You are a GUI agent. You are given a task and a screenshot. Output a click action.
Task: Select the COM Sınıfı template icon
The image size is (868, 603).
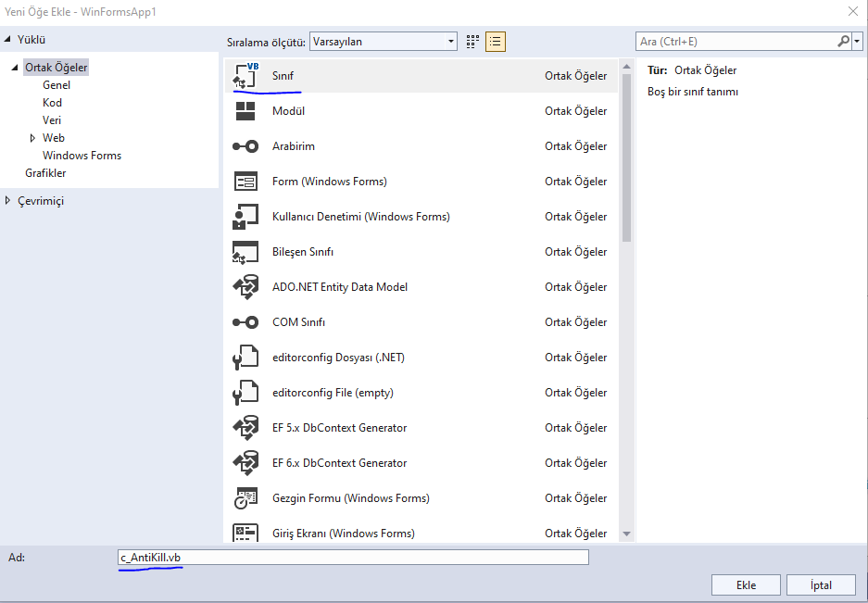click(245, 322)
